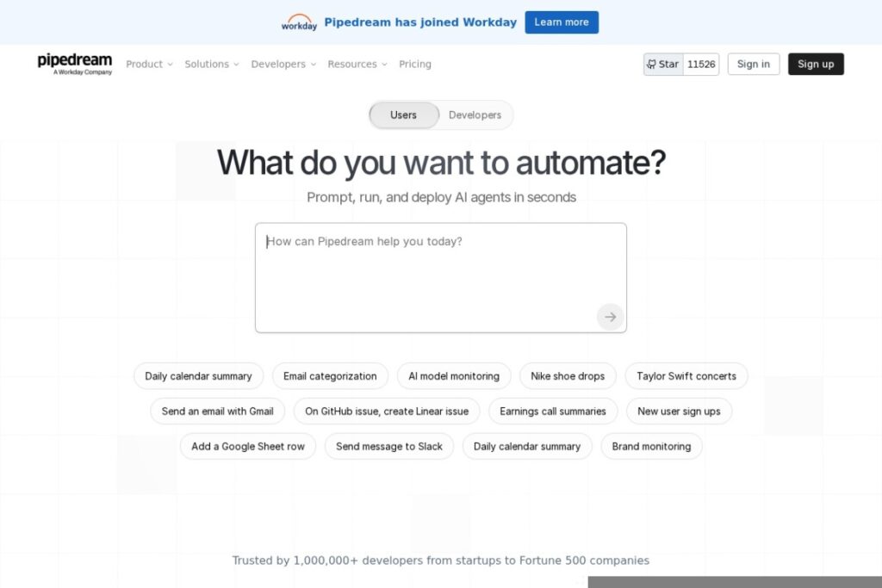Image resolution: width=882 pixels, height=588 pixels.
Task: Select the first-row Daily calendar summary chip
Action: [199, 376]
